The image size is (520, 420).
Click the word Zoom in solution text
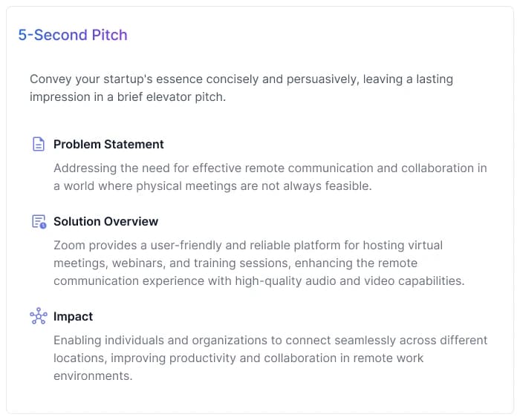point(69,245)
